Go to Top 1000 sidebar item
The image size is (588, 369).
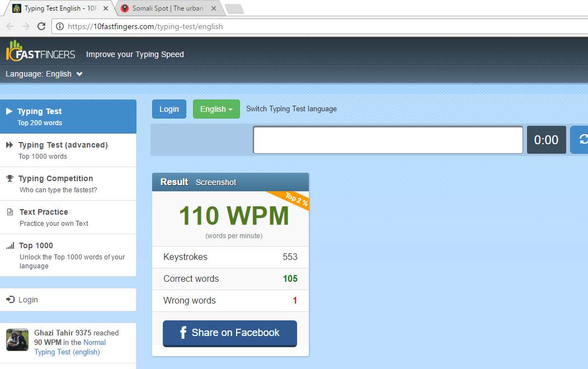[36, 246]
